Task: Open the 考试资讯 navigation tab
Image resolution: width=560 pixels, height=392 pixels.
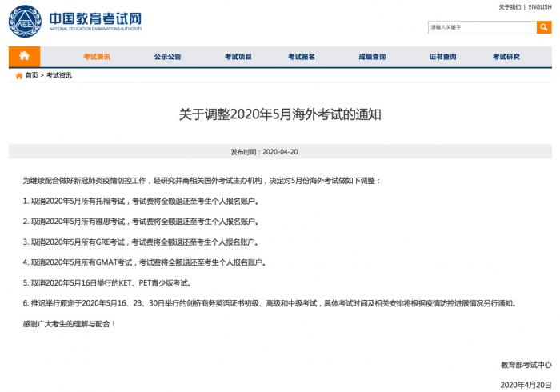Action: pos(97,57)
